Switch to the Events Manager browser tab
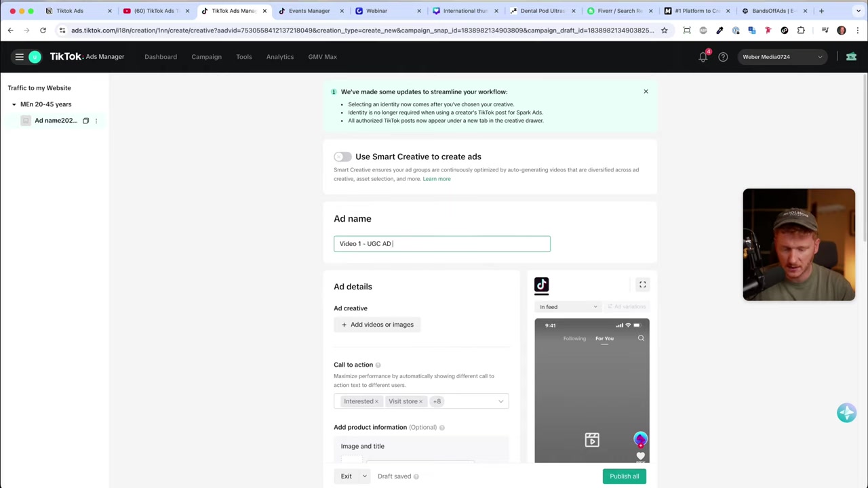This screenshot has height=488, width=868. (x=309, y=11)
